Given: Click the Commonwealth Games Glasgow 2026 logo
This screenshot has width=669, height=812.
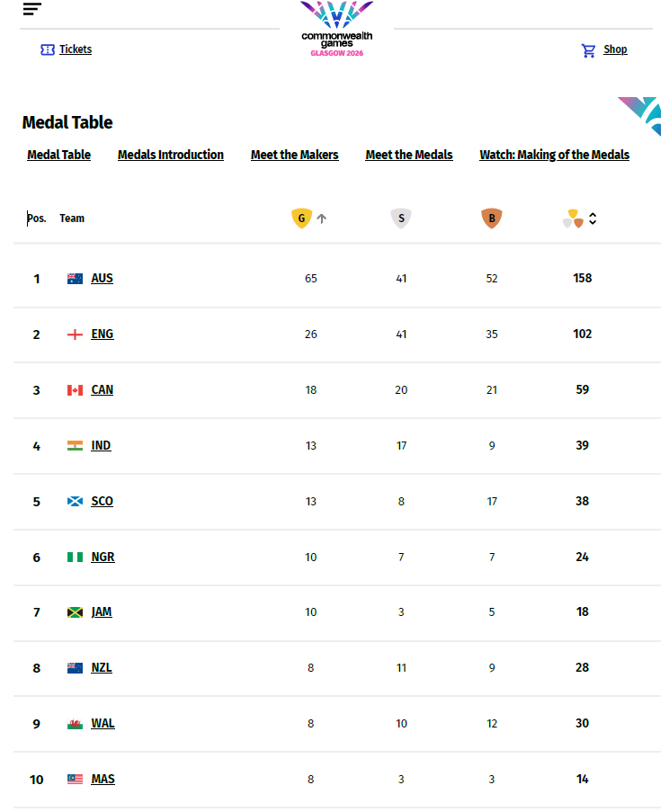Looking at the screenshot, I should point(336,29).
